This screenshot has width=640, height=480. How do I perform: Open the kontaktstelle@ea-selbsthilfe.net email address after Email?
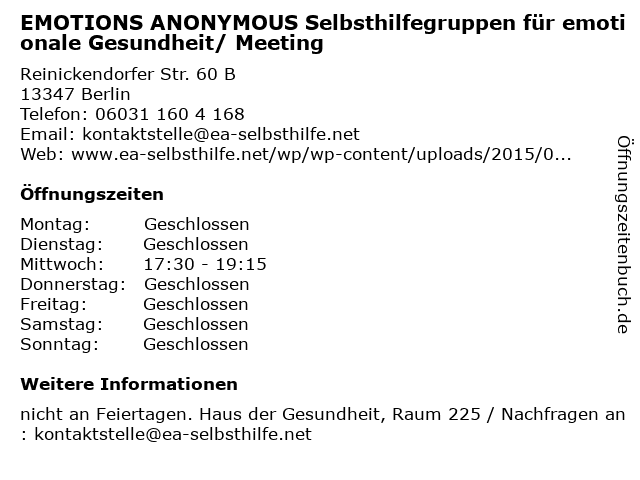pyautogui.click(x=221, y=134)
